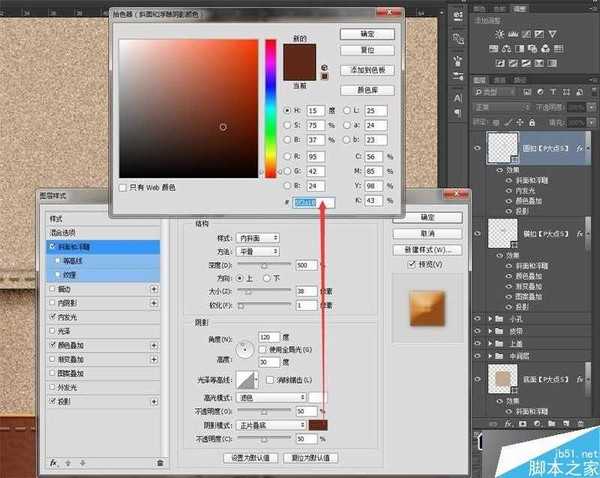Click the 添加到色板 button

point(369,68)
